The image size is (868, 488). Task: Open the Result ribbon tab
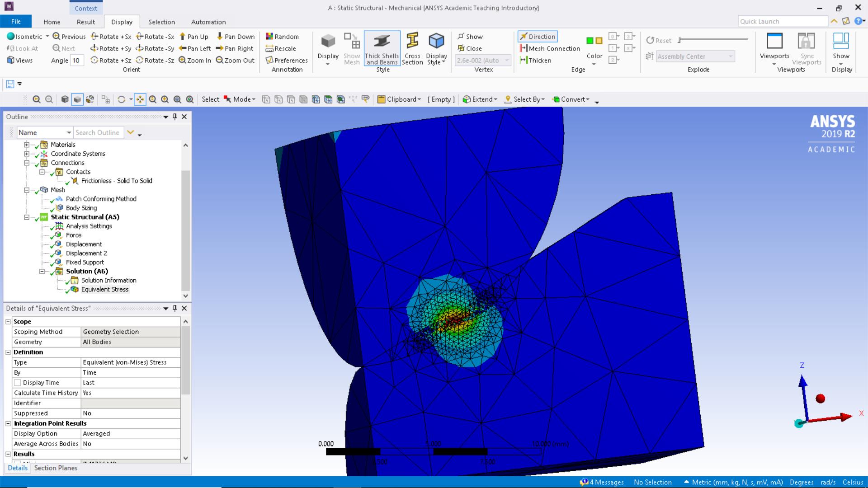[x=85, y=22]
